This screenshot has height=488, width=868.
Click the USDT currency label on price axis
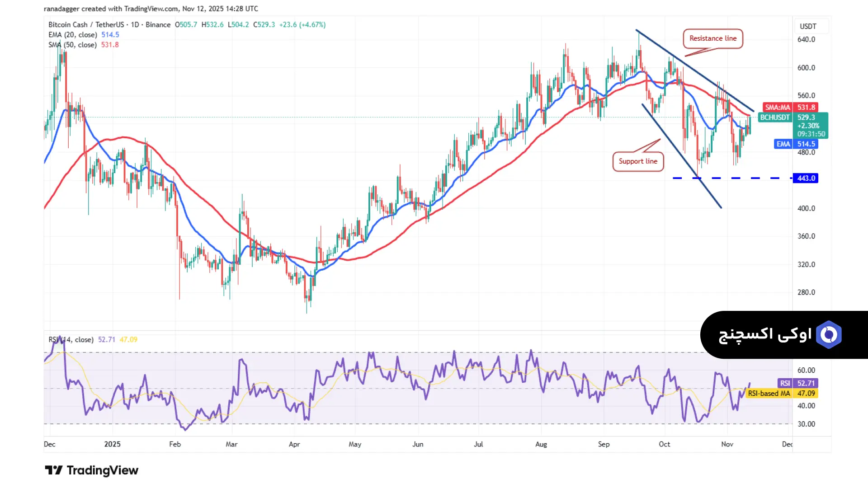pos(808,26)
